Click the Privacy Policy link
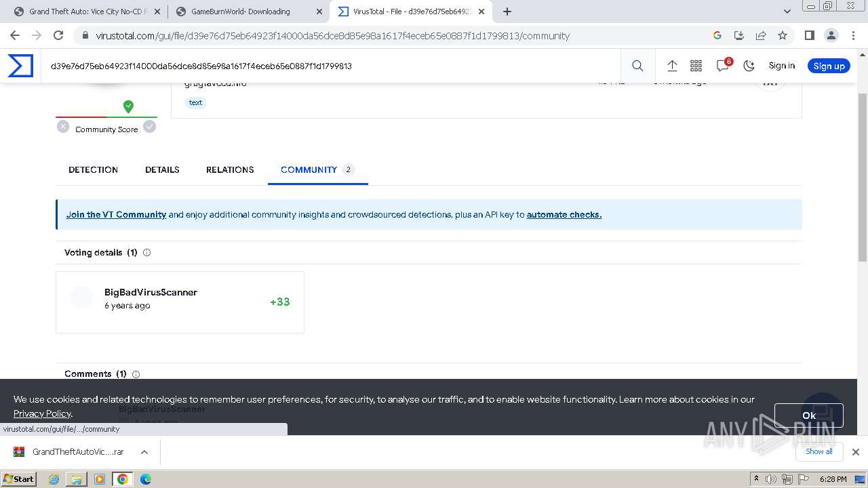The image size is (868, 488). click(x=42, y=413)
